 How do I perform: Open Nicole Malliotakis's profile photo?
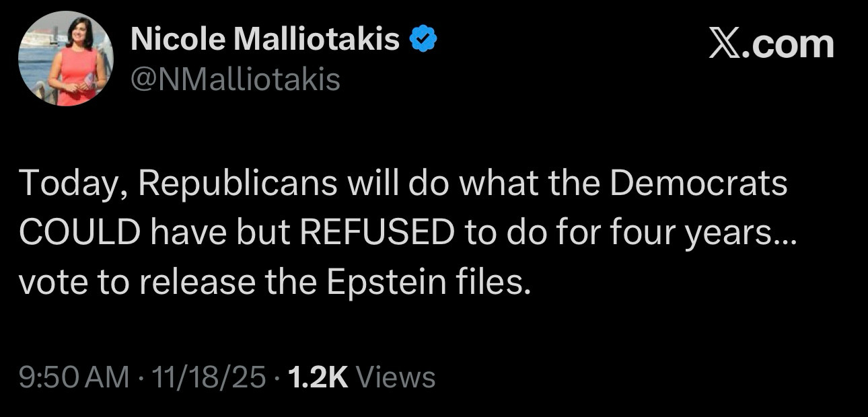(66, 59)
